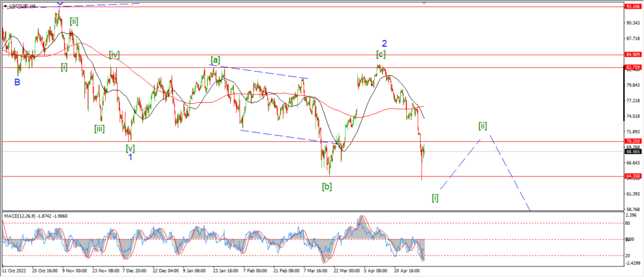Screen dimensions: 644x277
Task: Select the 84.909 red price label
Action: pos(633,55)
